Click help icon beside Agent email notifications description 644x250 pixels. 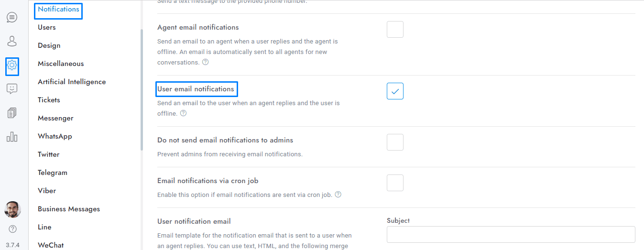(206, 62)
